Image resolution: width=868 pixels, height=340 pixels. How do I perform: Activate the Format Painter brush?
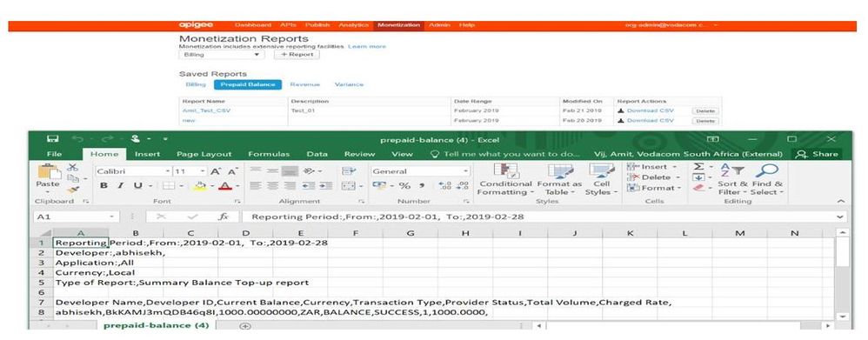pos(72,190)
